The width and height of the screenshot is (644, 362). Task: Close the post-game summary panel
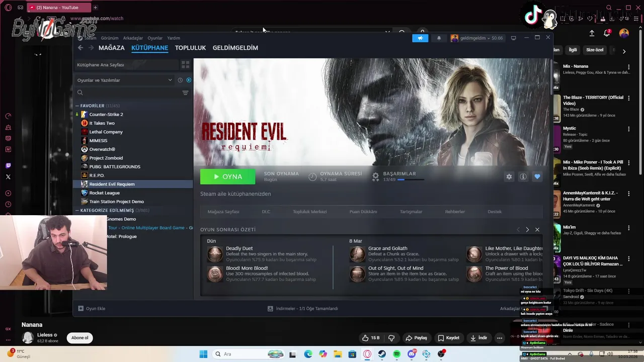537,230
